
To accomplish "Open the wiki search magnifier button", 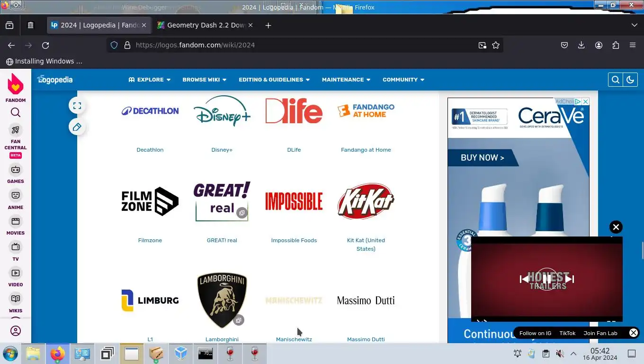I will [616, 80].
